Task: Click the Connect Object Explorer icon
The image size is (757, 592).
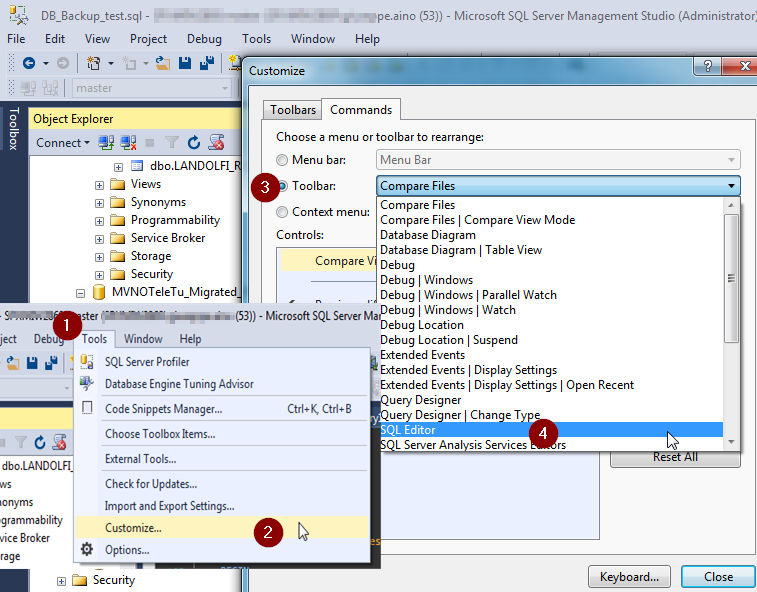Action: click(x=106, y=142)
